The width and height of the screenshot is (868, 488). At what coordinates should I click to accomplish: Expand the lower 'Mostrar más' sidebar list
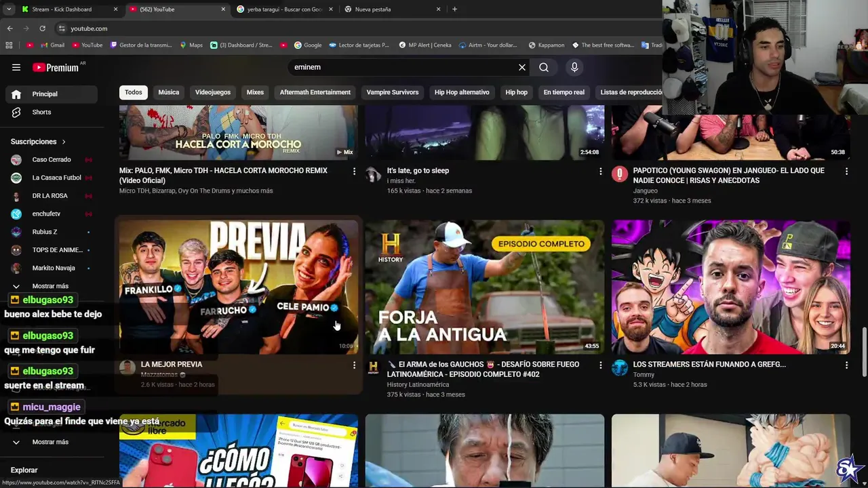50,442
